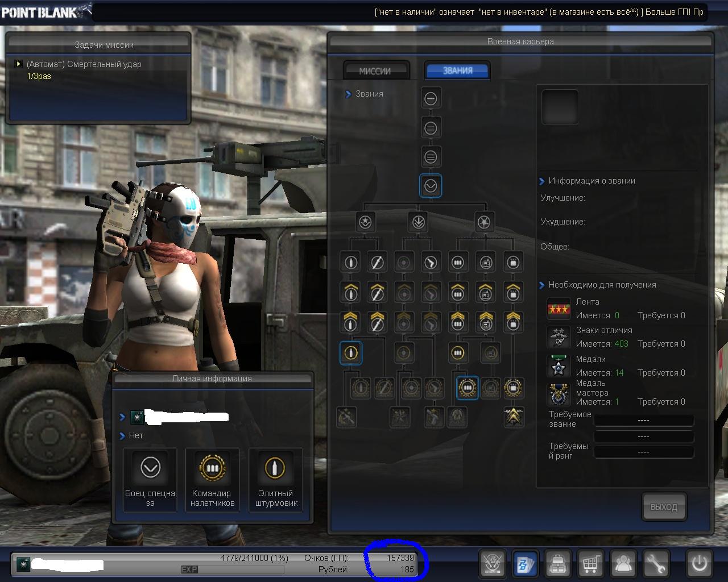Open the backpack inventory
The width and height of the screenshot is (728, 582).
[558, 563]
